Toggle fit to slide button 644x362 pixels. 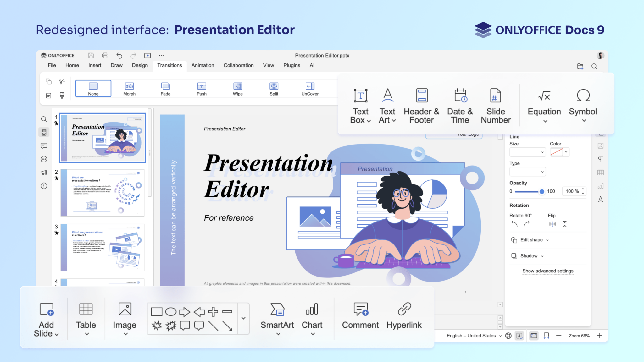pyautogui.click(x=534, y=336)
